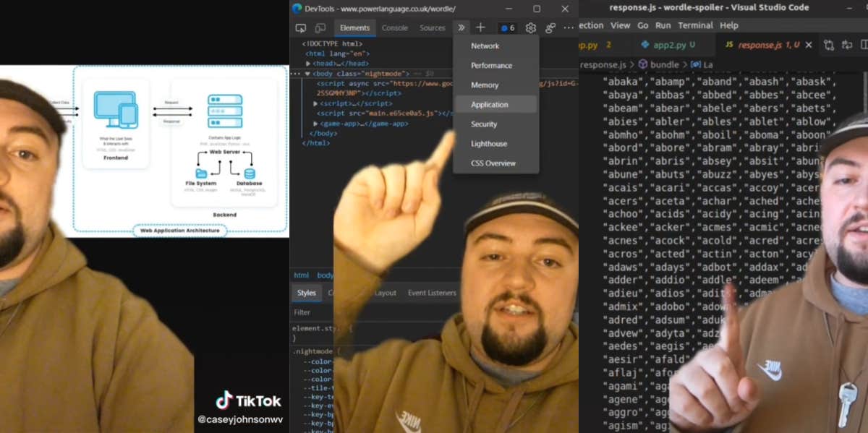This screenshot has width=868, height=433.
Task: Switch to the Console tab
Action: (x=395, y=28)
